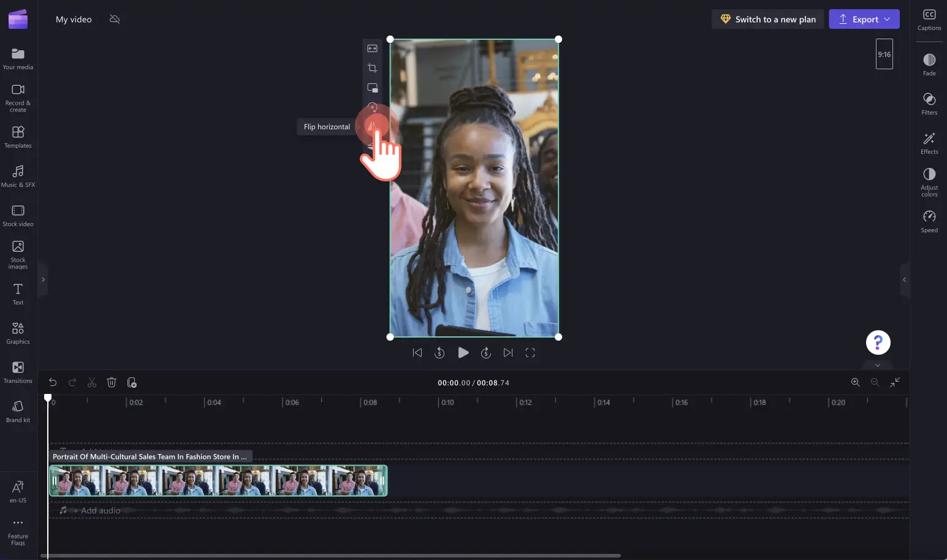Open the help question mark button
This screenshot has width=947, height=560.
click(x=878, y=342)
